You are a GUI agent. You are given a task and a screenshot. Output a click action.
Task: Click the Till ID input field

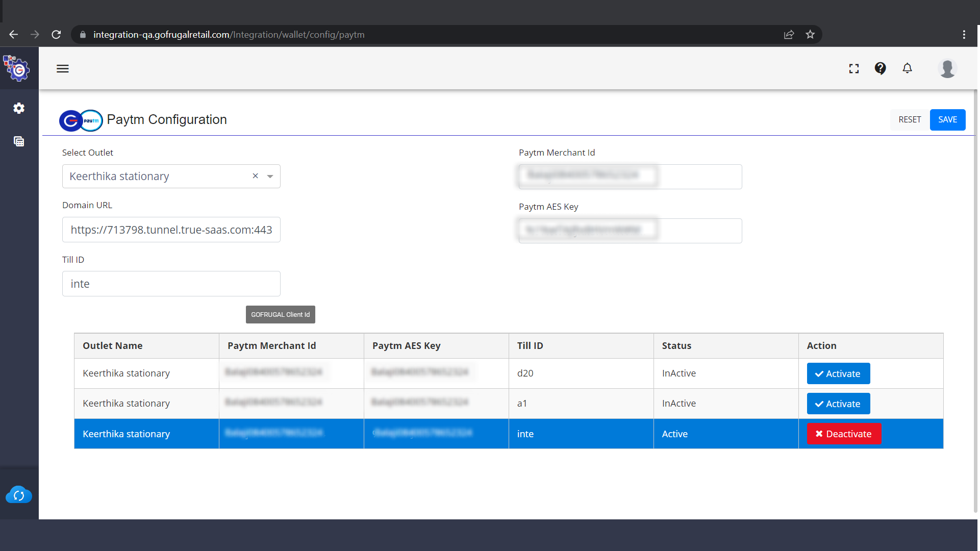click(x=171, y=284)
